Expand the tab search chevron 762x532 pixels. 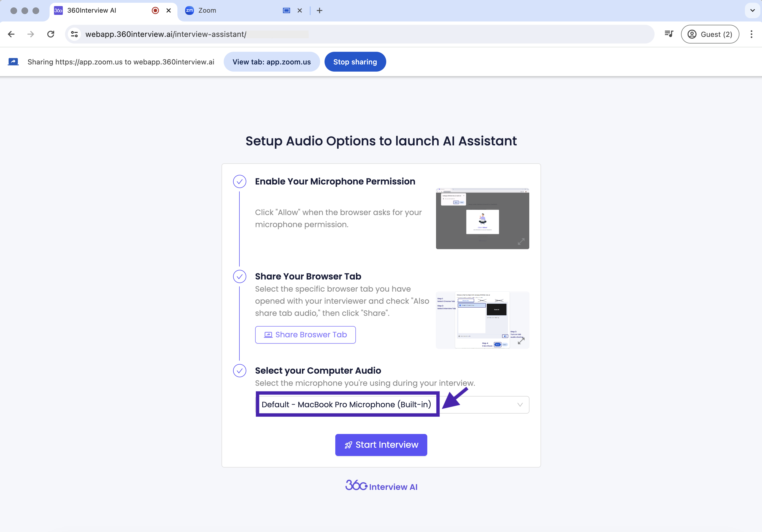pyautogui.click(x=752, y=11)
